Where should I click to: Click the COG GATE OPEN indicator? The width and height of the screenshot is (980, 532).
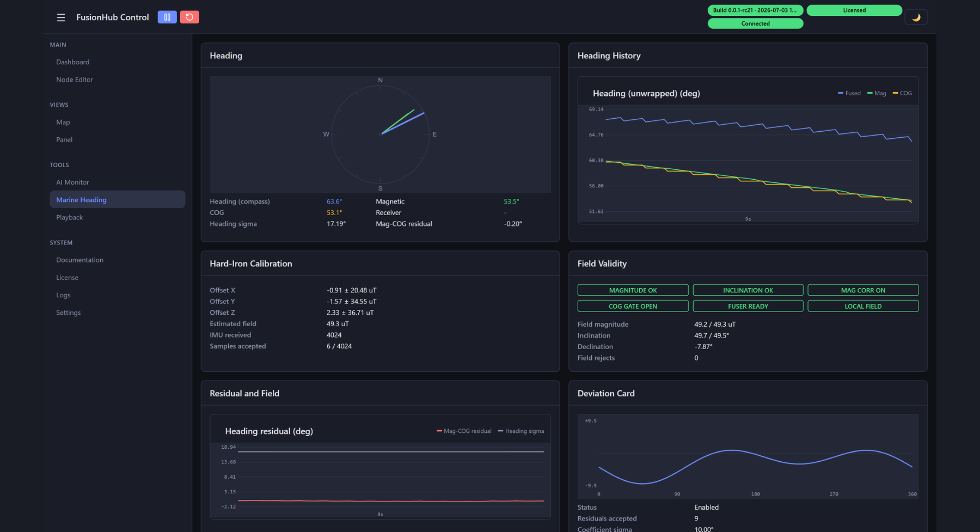(633, 306)
